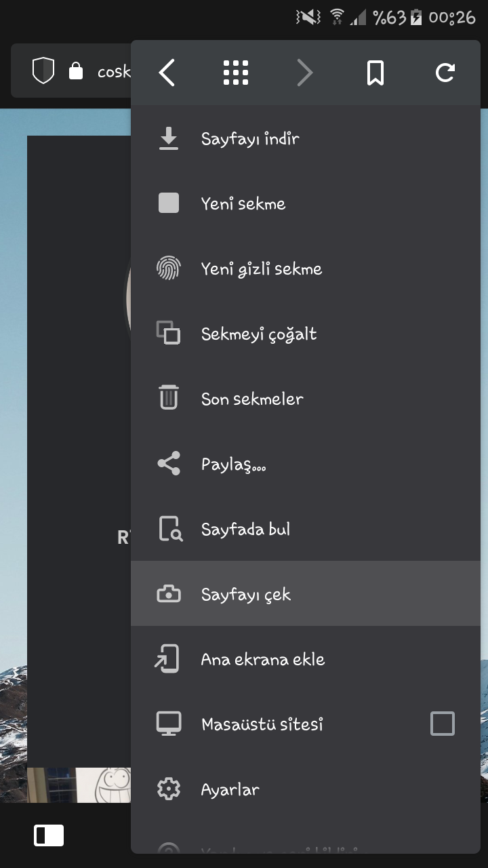This screenshot has height=868, width=488.
Task: Open the apps grid icon
Action: pos(236,73)
